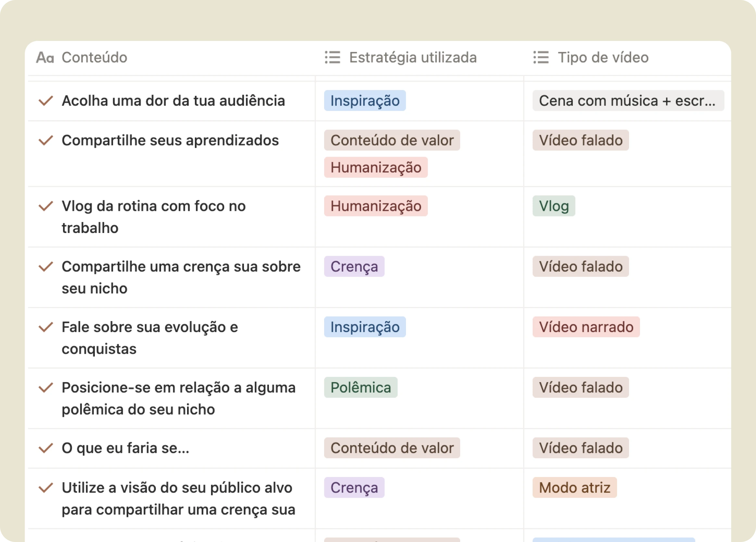Open the Polêmica strategy tag selector
The image size is (756, 542).
coord(361,388)
